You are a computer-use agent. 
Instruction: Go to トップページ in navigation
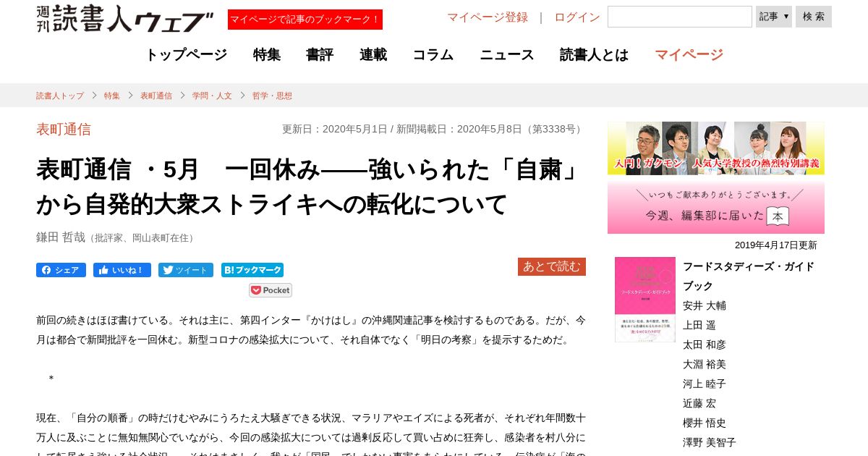pyautogui.click(x=186, y=54)
